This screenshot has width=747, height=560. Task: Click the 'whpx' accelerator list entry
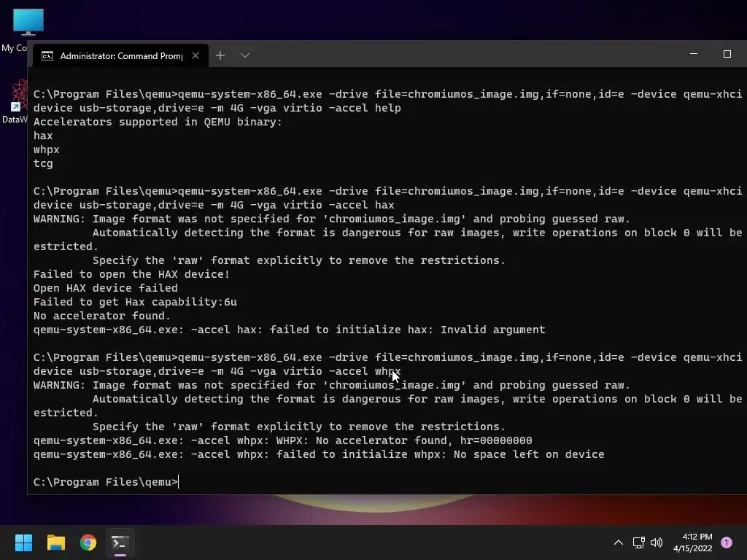click(46, 149)
